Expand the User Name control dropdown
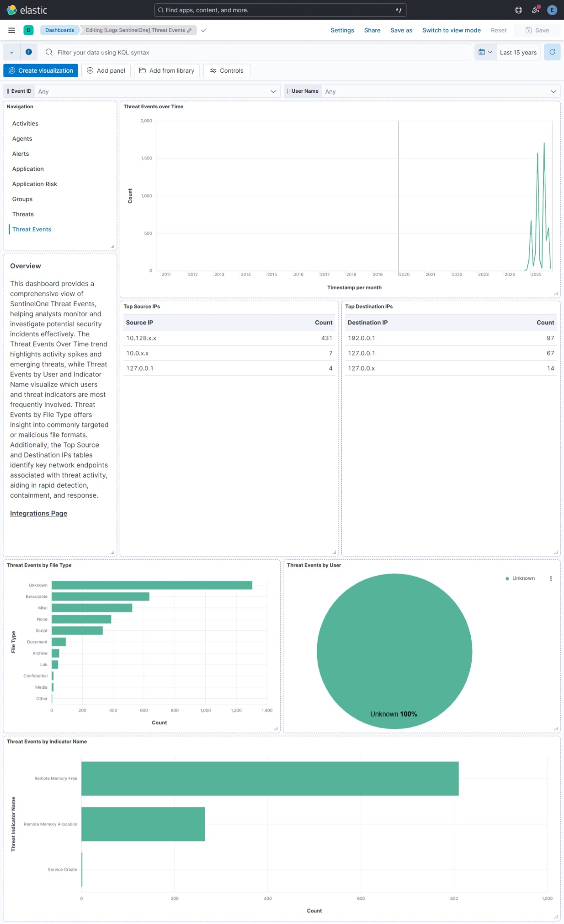Viewport: 564px width, 924px height. pos(553,91)
